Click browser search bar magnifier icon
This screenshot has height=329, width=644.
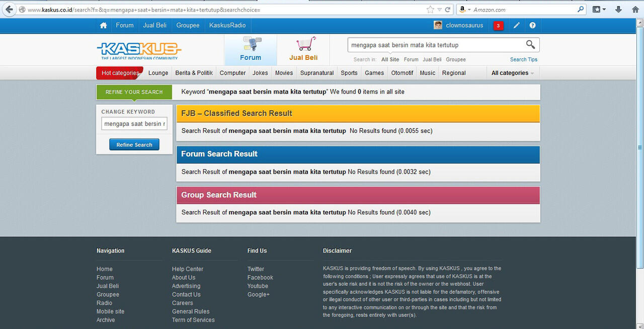(x=581, y=9)
